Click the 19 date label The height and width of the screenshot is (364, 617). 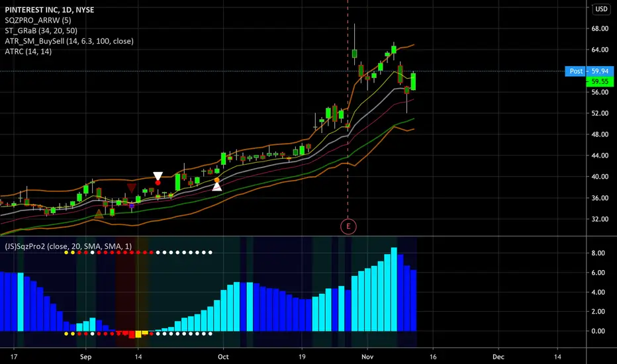(x=302, y=357)
